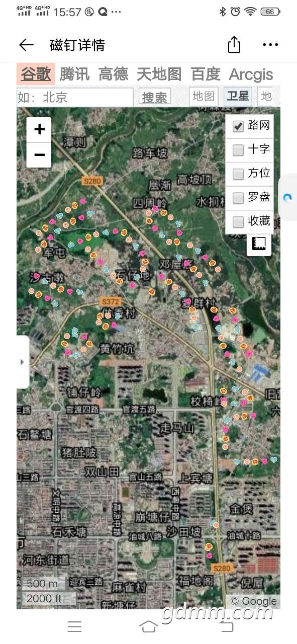
Task: Uncheck the 路网 checkbox
Action: pyautogui.click(x=238, y=126)
